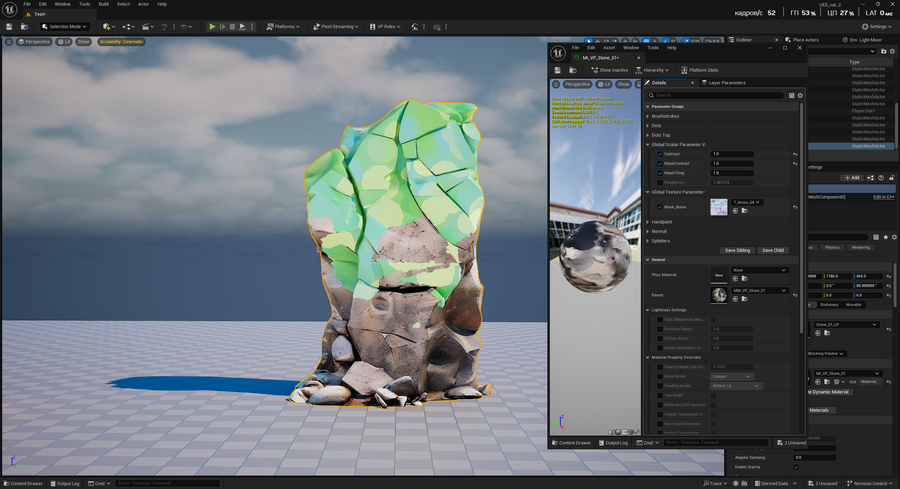Click the Save Sibling button
This screenshot has width=900, height=489.
pyautogui.click(x=737, y=250)
